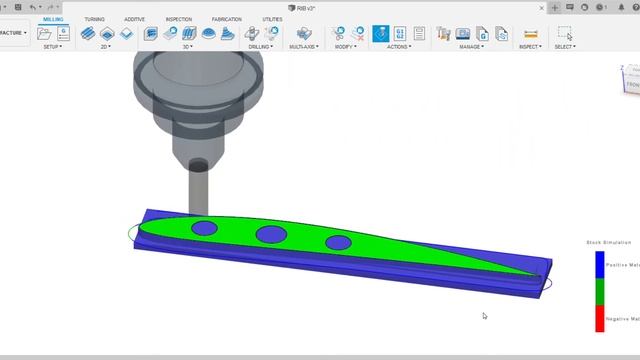Click the "Stock Simulation" legend title
This screenshot has height=360, width=640.
coord(609,242)
